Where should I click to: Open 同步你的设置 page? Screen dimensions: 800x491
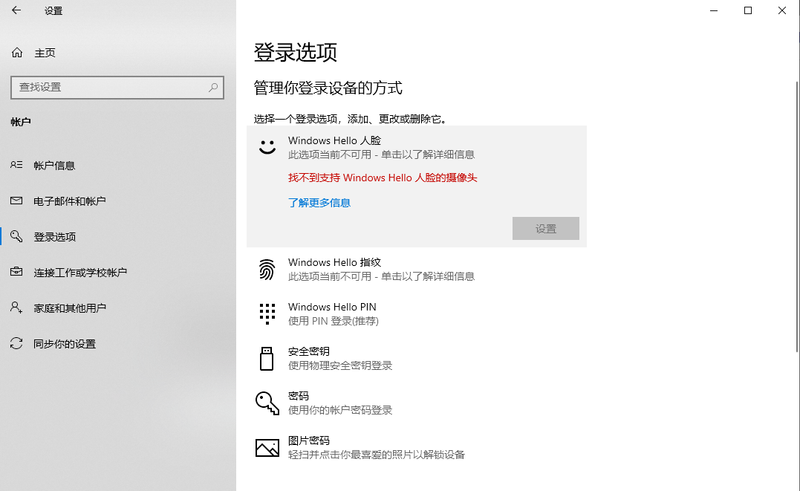click(64, 344)
